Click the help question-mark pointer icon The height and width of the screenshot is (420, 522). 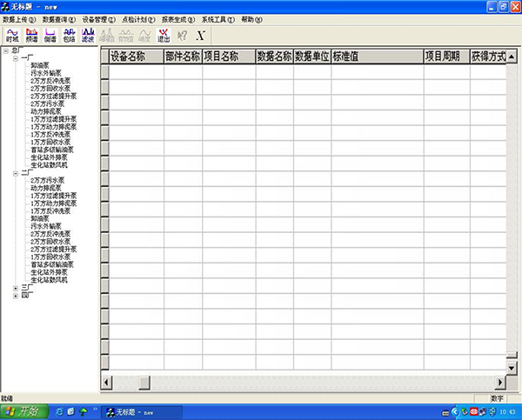point(183,35)
